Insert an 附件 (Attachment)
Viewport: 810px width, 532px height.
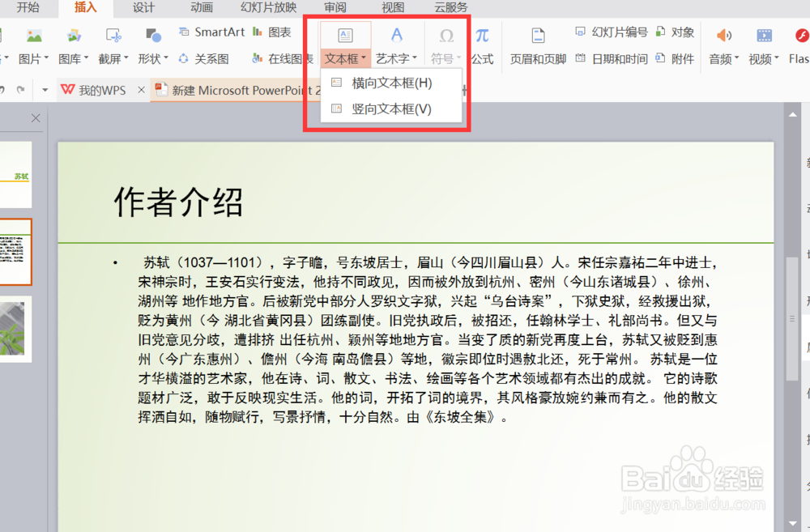point(684,57)
